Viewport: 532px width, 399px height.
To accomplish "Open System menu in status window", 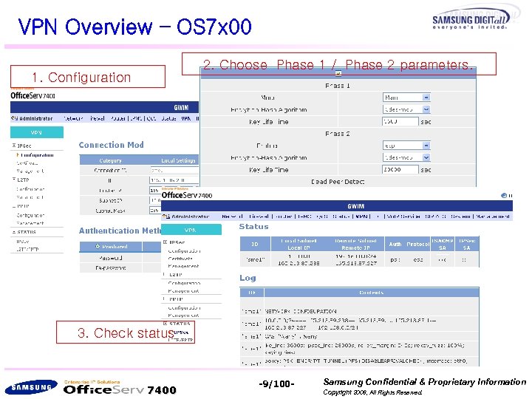I will pyautogui.click(x=461, y=216).
